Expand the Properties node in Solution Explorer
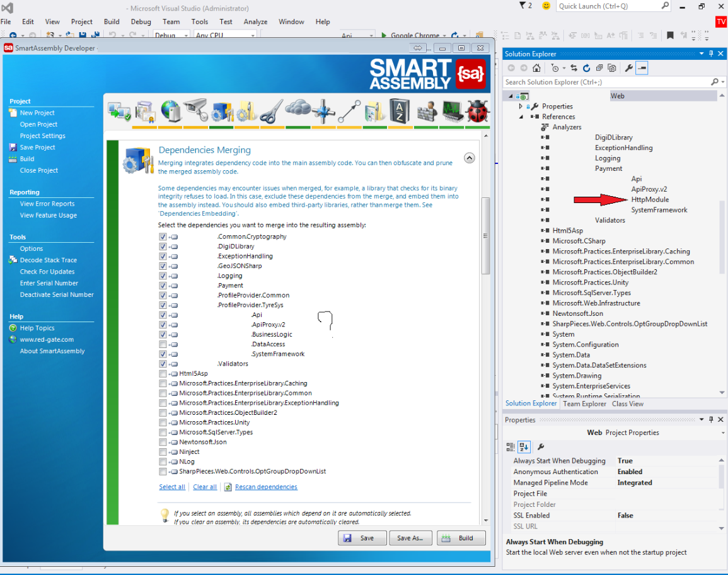 521,107
